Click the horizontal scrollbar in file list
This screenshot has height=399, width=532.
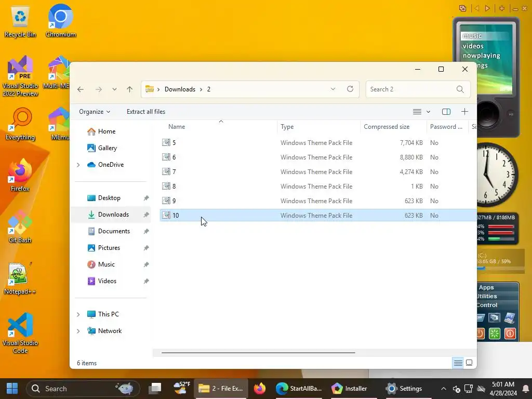258,353
